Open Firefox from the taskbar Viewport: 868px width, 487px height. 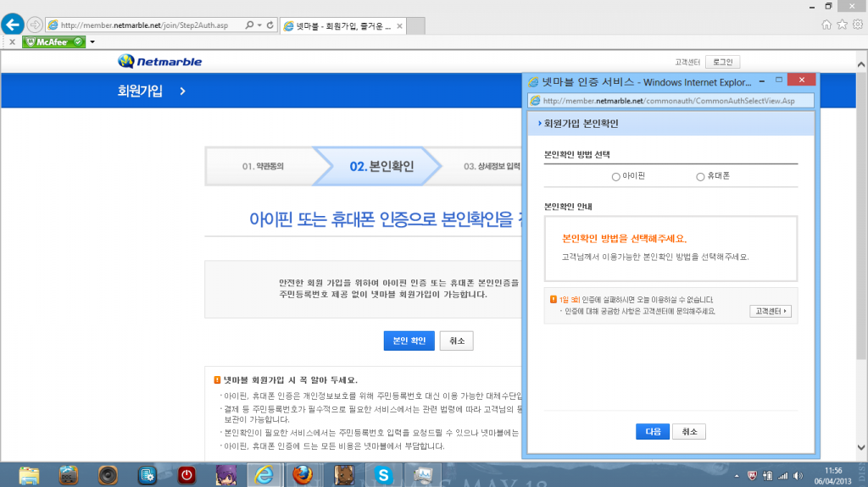[303, 474]
